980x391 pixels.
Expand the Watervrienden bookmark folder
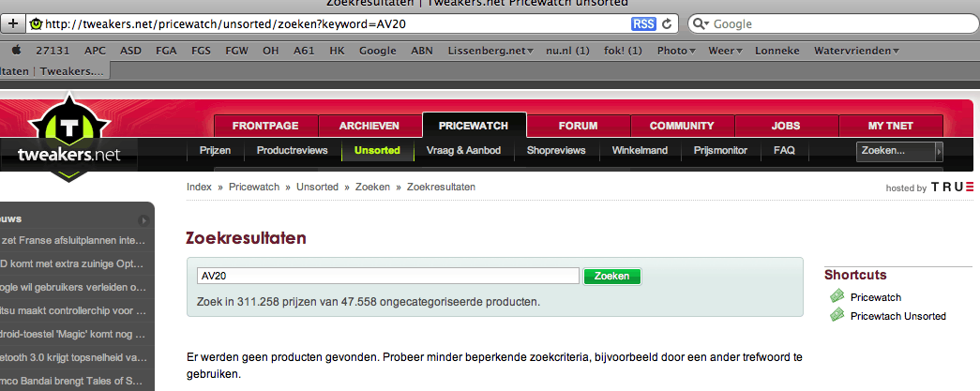pyautogui.click(x=856, y=51)
